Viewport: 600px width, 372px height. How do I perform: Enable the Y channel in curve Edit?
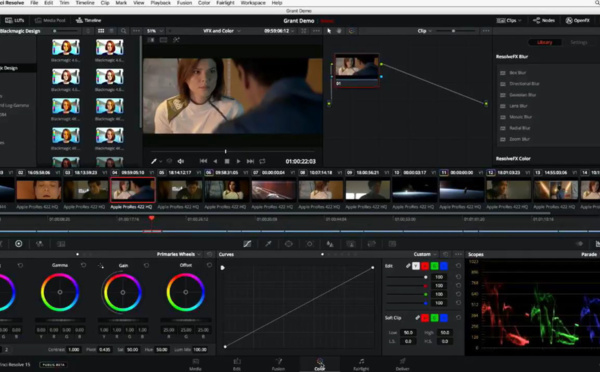[416, 266]
